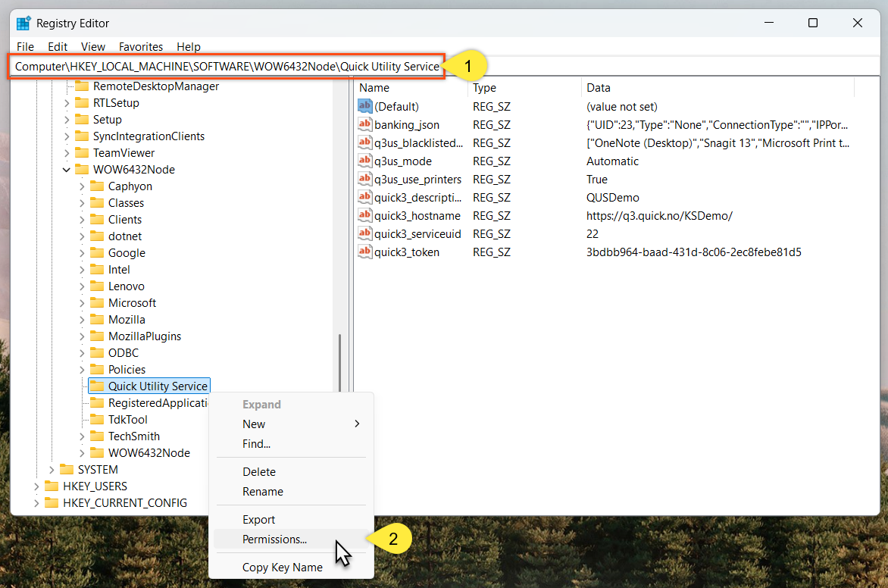Choose Permissions... from the context menu
888x588 pixels.
click(x=291, y=540)
